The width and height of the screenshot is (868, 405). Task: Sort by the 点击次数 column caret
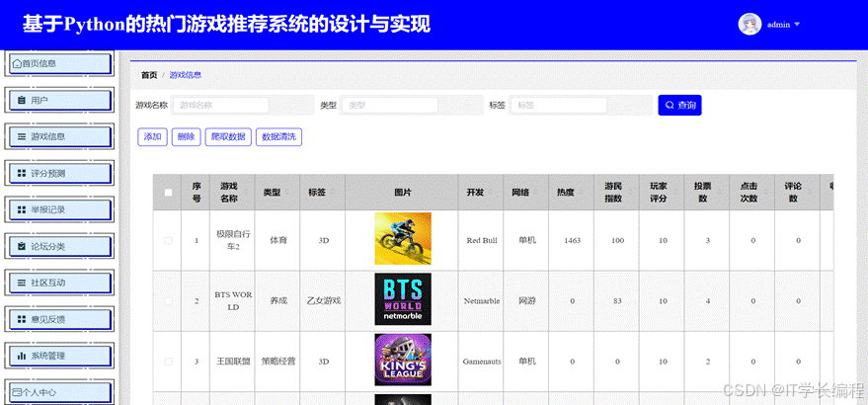click(764, 193)
